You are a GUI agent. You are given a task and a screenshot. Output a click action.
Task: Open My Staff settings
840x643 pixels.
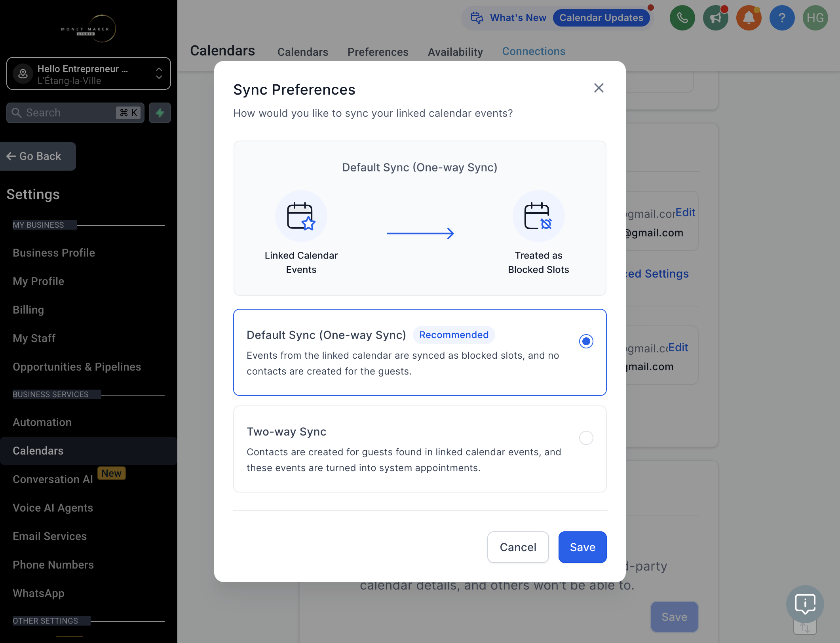34,338
